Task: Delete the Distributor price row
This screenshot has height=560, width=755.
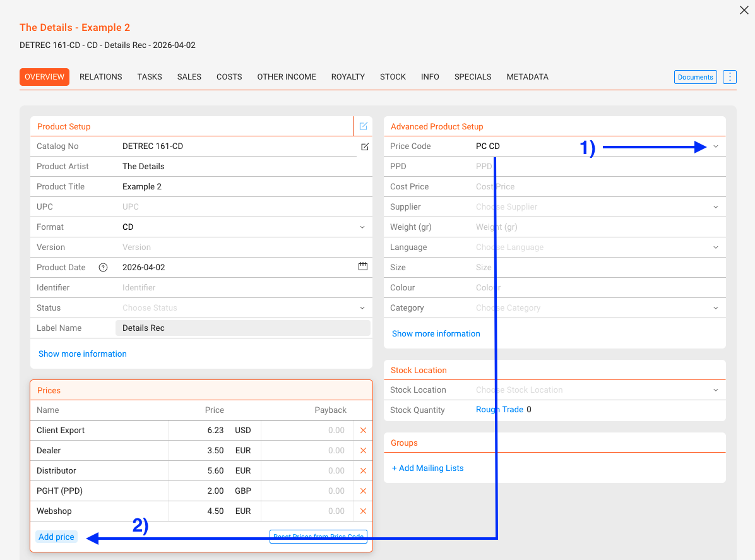Action: (364, 471)
